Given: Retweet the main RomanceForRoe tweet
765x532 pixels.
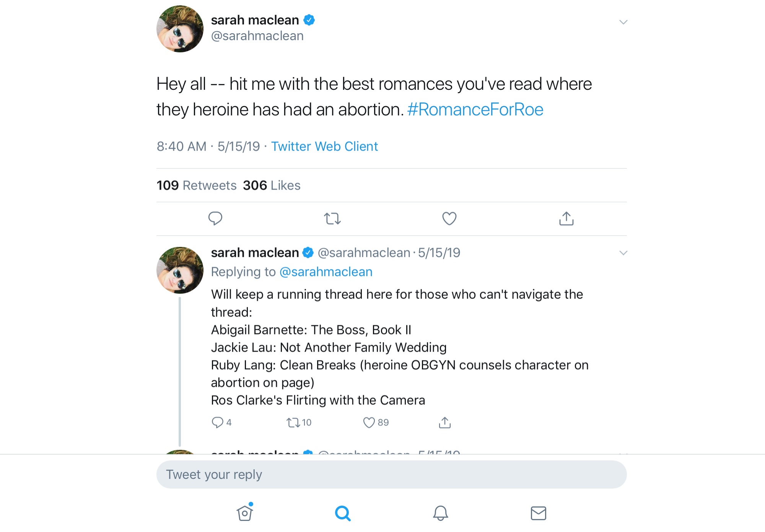Looking at the screenshot, I should [x=332, y=219].
